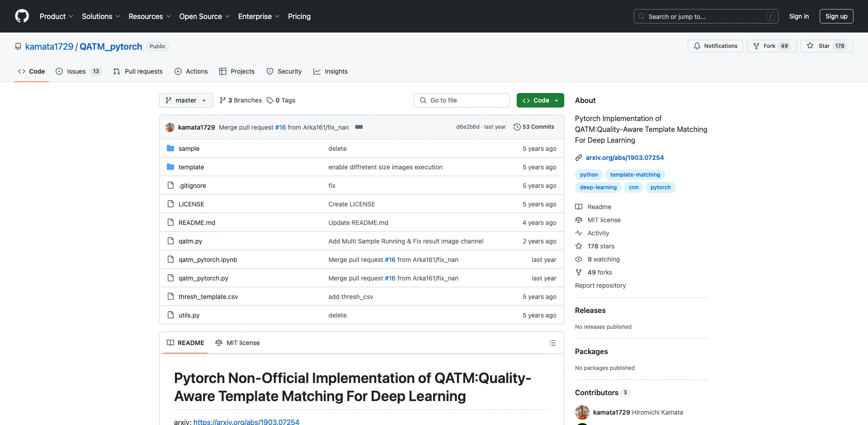868x425 pixels.
Task: Open the master branch selector
Action: tap(186, 100)
